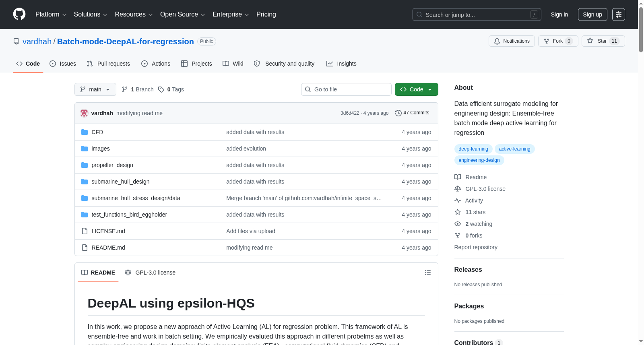Click Report repository link
Screen dimensions: 644x345
476,247
